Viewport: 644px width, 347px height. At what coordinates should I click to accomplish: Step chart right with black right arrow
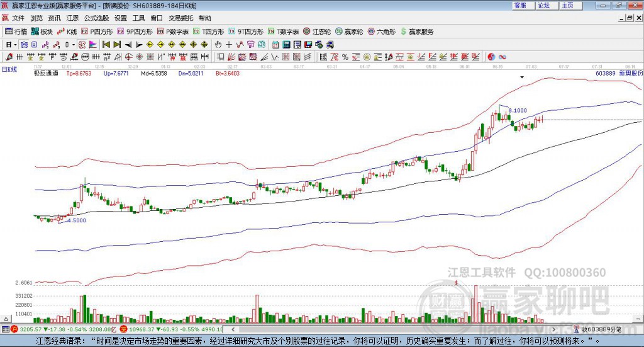click(139, 45)
